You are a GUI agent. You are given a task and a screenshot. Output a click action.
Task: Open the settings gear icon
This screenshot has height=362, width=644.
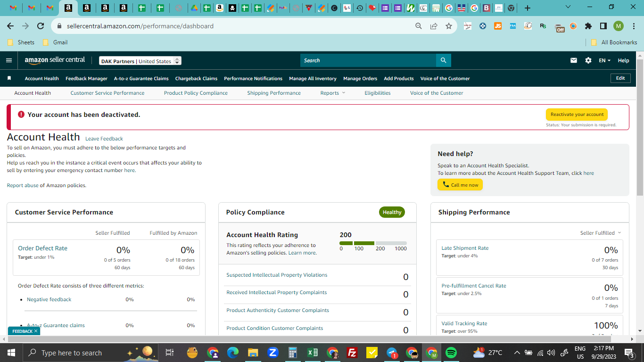[588, 60]
